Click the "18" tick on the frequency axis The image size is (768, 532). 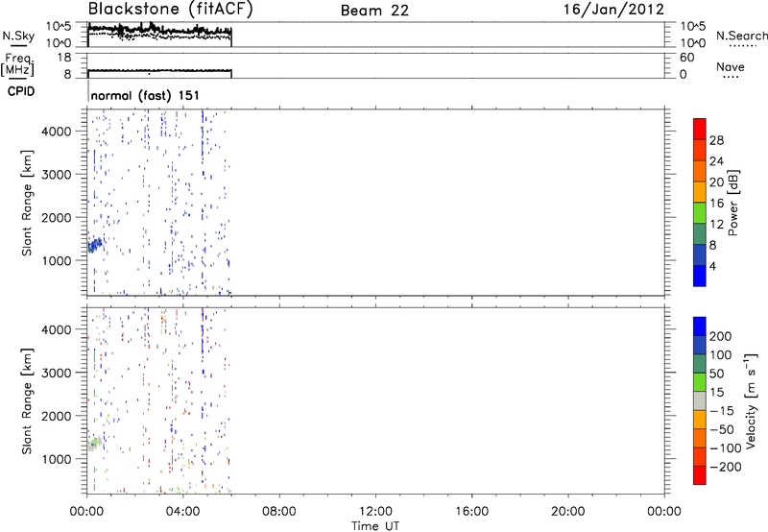(64, 58)
